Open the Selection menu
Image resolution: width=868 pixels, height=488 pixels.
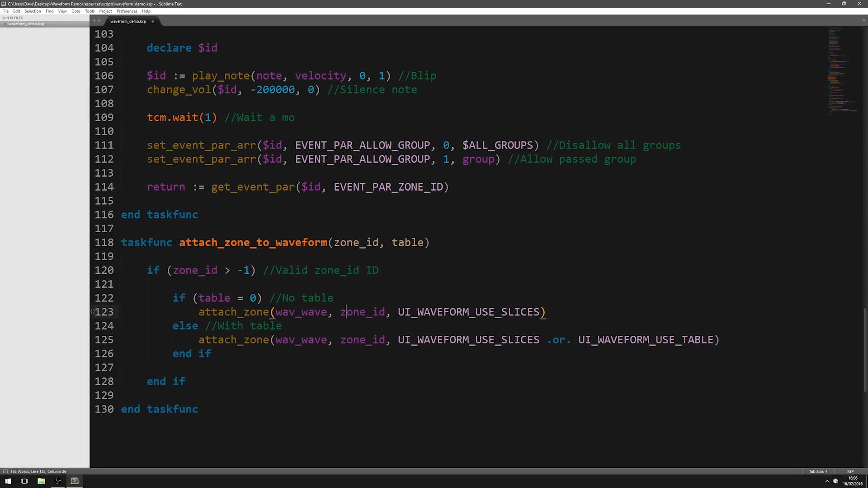[33, 11]
